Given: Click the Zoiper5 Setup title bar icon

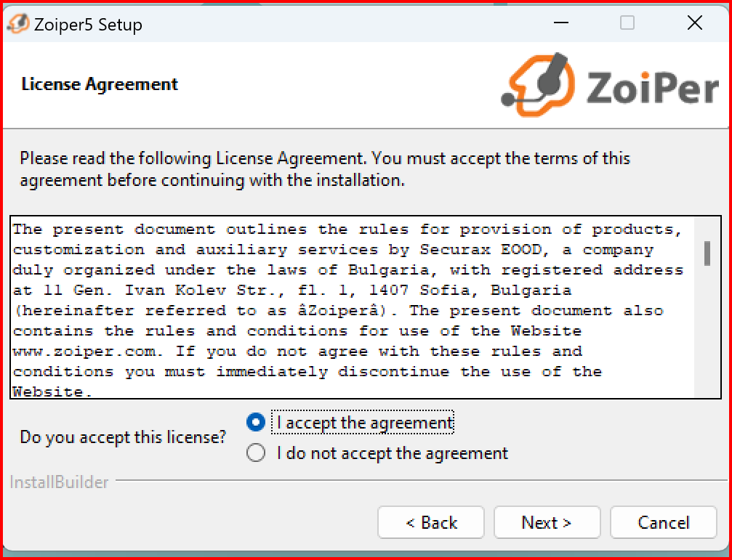Looking at the screenshot, I should tap(19, 23).
